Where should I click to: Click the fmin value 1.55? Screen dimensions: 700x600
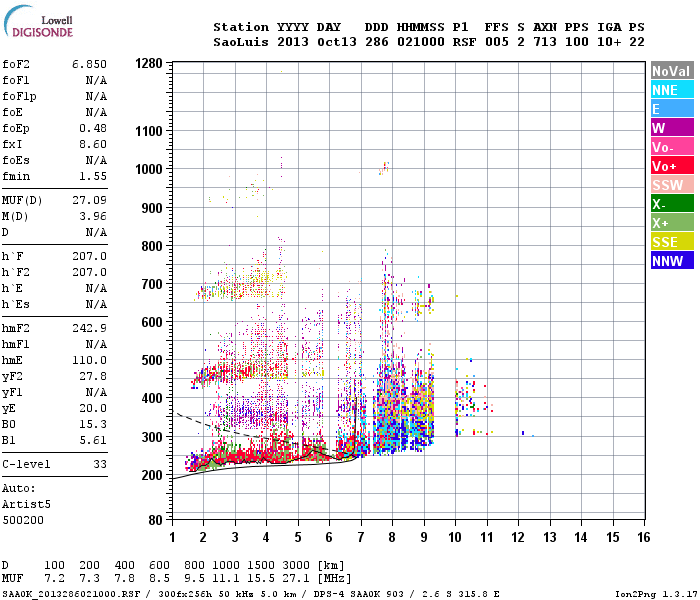[93, 176]
